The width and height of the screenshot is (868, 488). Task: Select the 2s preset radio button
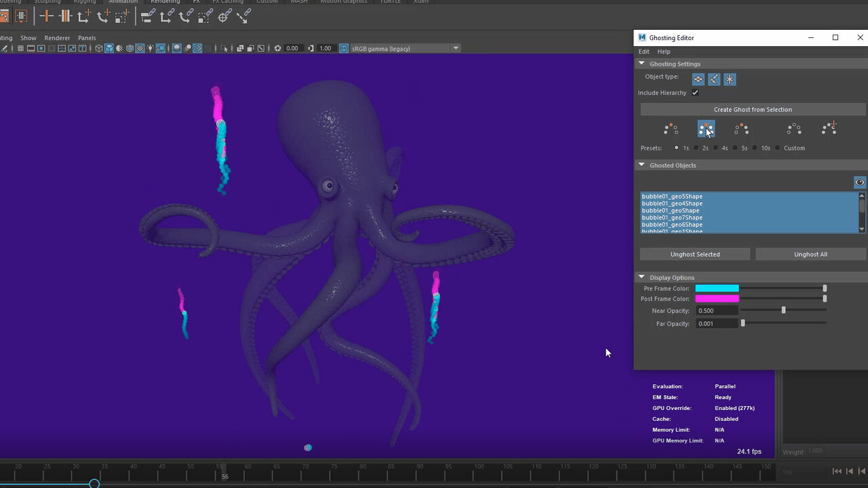point(696,148)
